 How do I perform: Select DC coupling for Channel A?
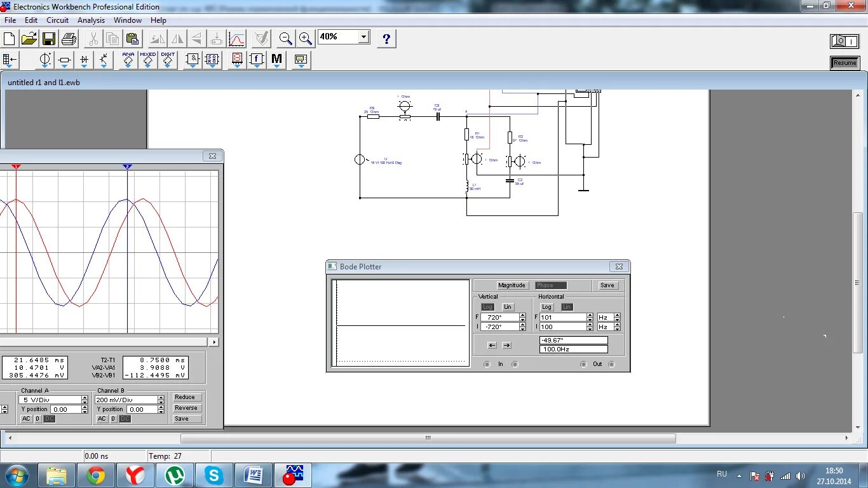[49, 419]
